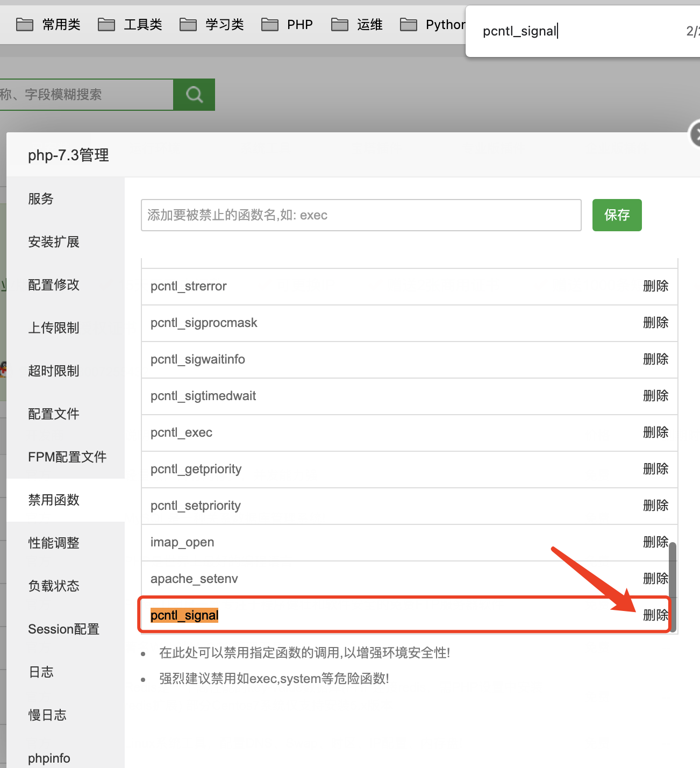Open the 常用类 bookmarks folder
The height and width of the screenshot is (768, 700).
[x=48, y=25]
